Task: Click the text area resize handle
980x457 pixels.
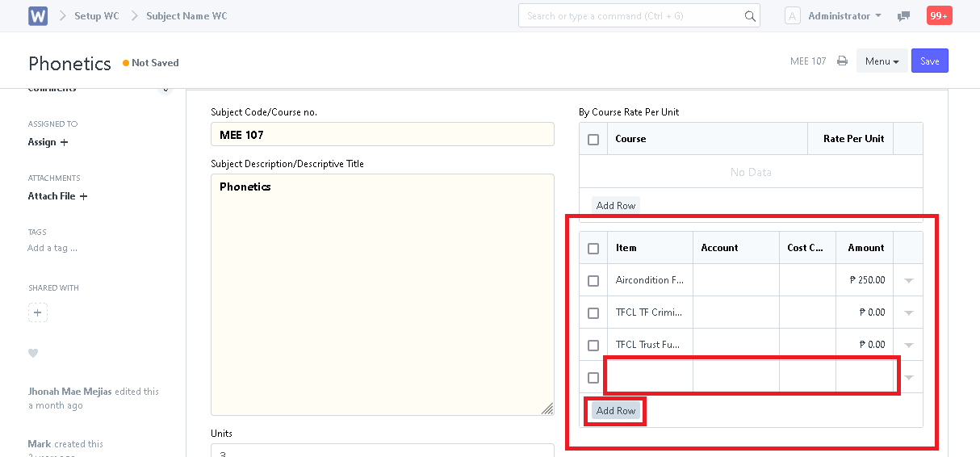Action: (547, 409)
